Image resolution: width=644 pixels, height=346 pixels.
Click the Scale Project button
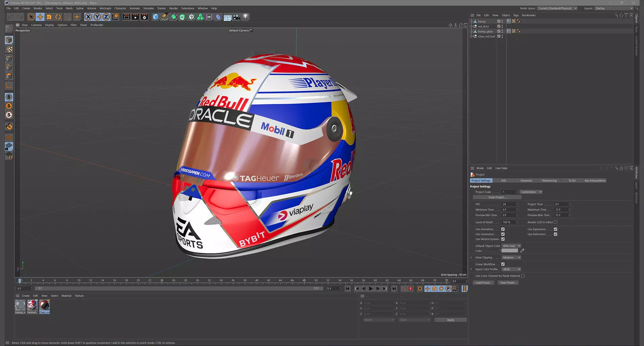coord(497,197)
